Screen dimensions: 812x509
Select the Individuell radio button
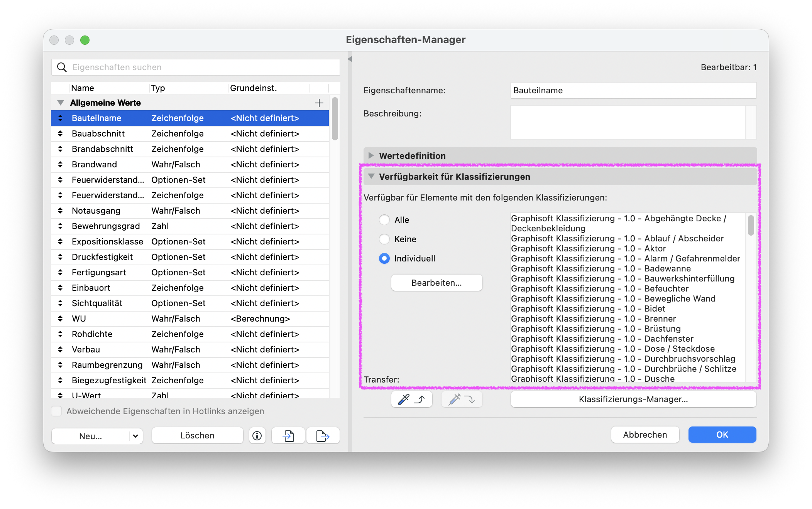tap(384, 258)
